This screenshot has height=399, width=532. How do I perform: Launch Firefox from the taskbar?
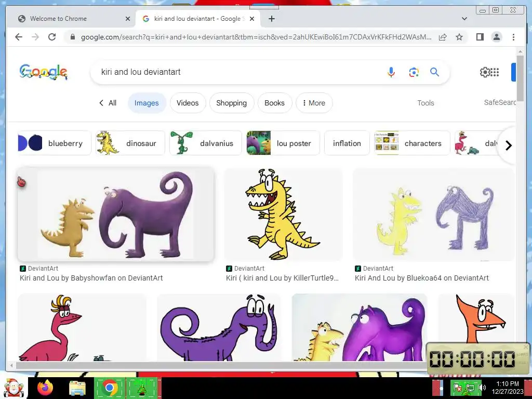tap(45, 388)
